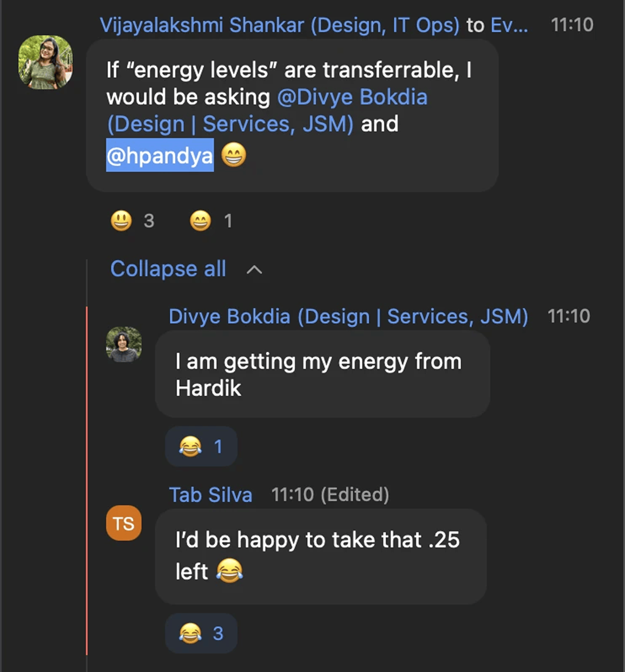
Task: Collapse the thread using the chevron arrow
Action: tap(254, 269)
